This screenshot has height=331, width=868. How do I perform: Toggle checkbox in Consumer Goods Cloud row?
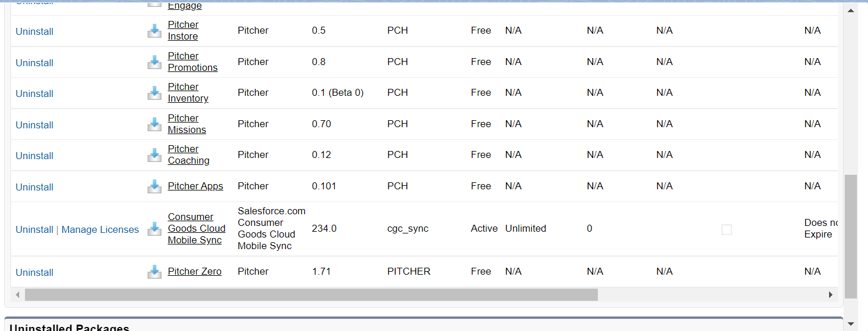pos(726,229)
